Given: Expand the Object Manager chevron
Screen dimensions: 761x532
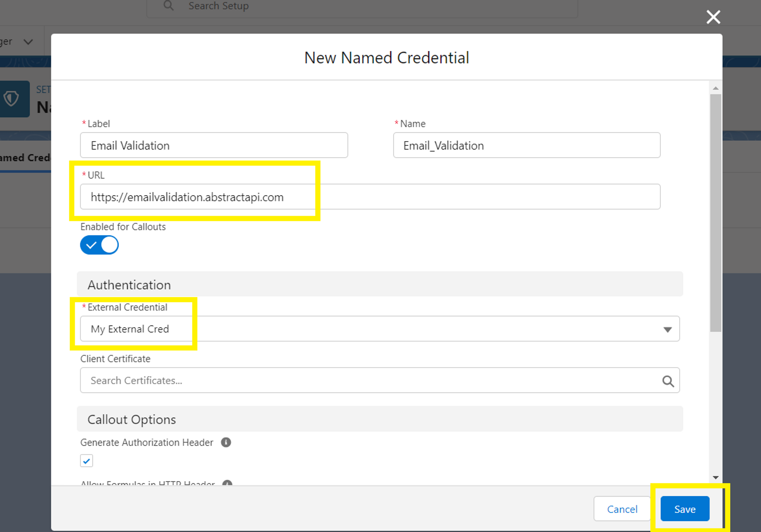Looking at the screenshot, I should 28,41.
